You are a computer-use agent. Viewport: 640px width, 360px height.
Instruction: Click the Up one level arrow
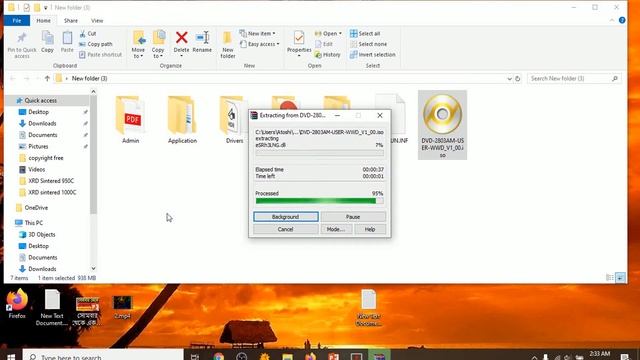(x=47, y=78)
